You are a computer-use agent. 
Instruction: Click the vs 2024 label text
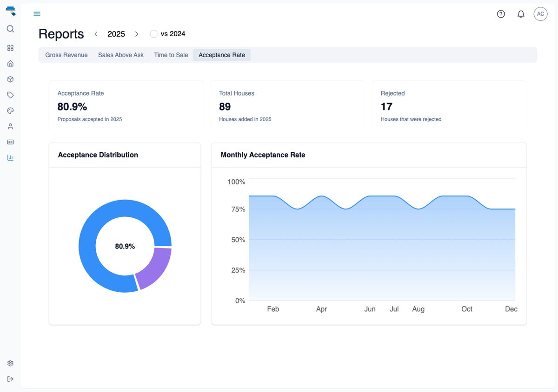173,34
